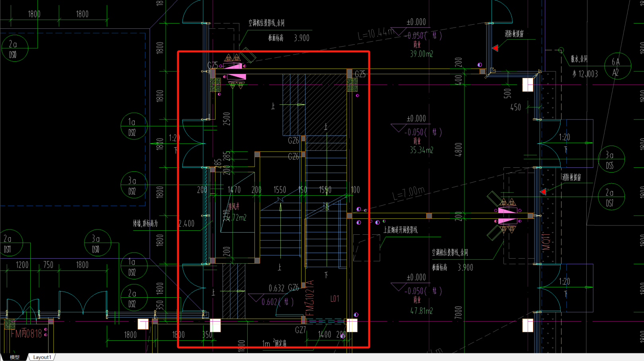
Task: Click the 1400 dimension text
Action: point(324,335)
